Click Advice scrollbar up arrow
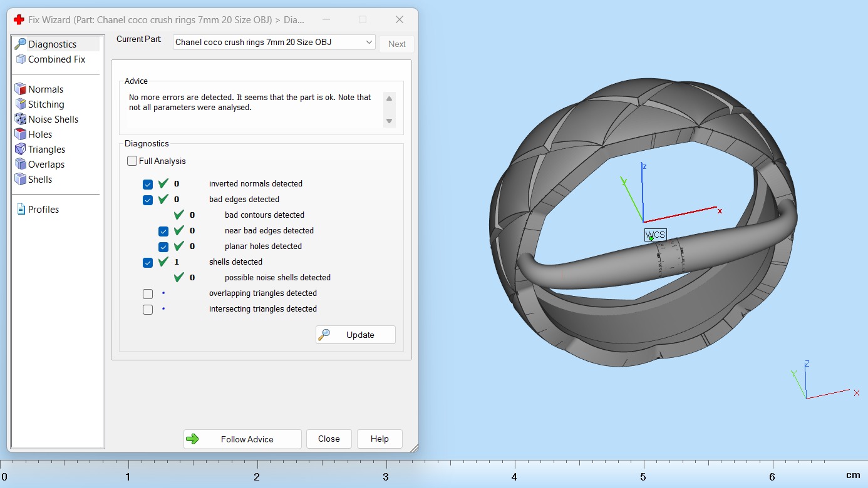 (x=390, y=98)
